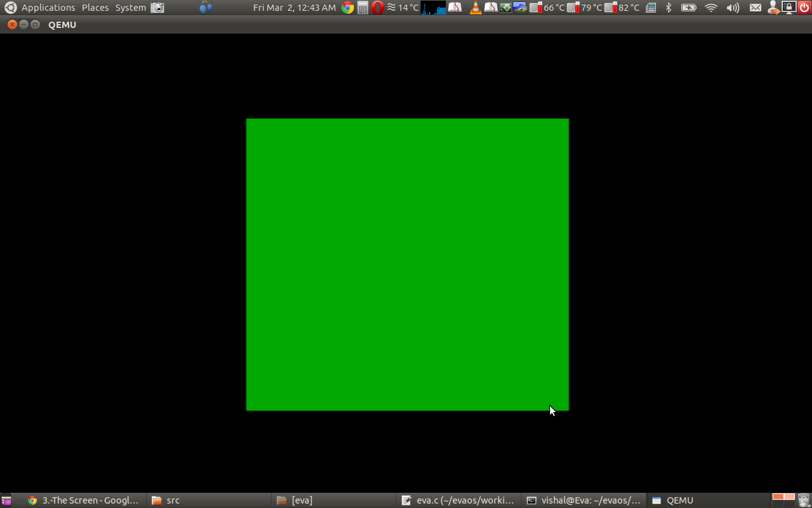Open the System dropdown menu
Viewport: 812px width, 508px height.
tap(130, 8)
